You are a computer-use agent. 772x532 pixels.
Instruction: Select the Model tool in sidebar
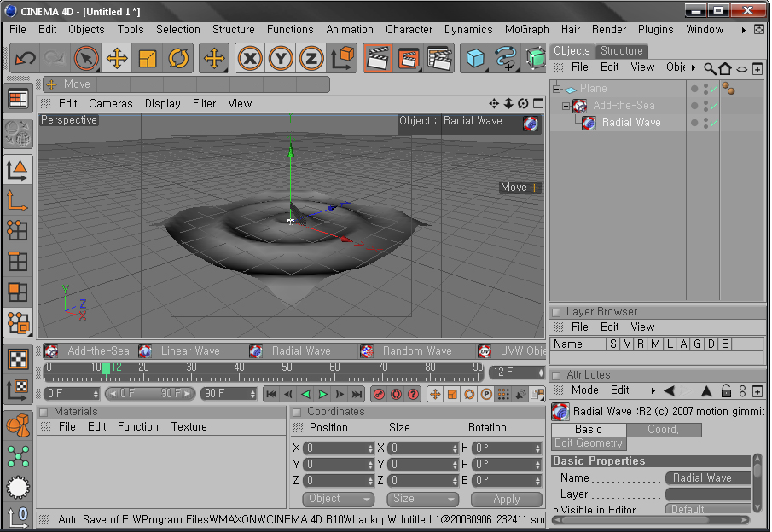(18, 171)
